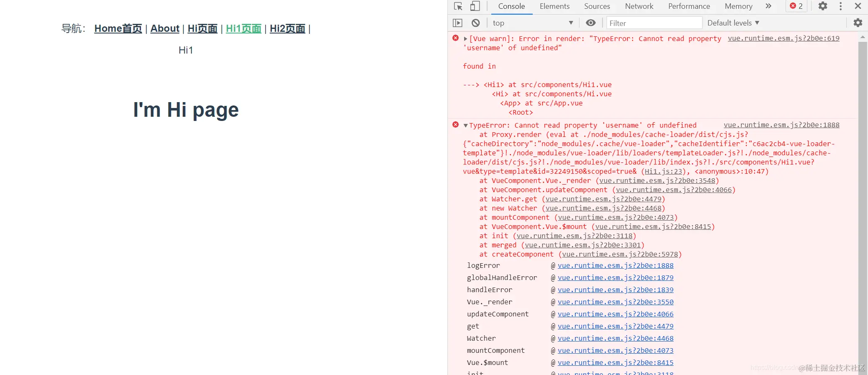Click the red error count badge
This screenshot has width=868, height=375.
797,6
